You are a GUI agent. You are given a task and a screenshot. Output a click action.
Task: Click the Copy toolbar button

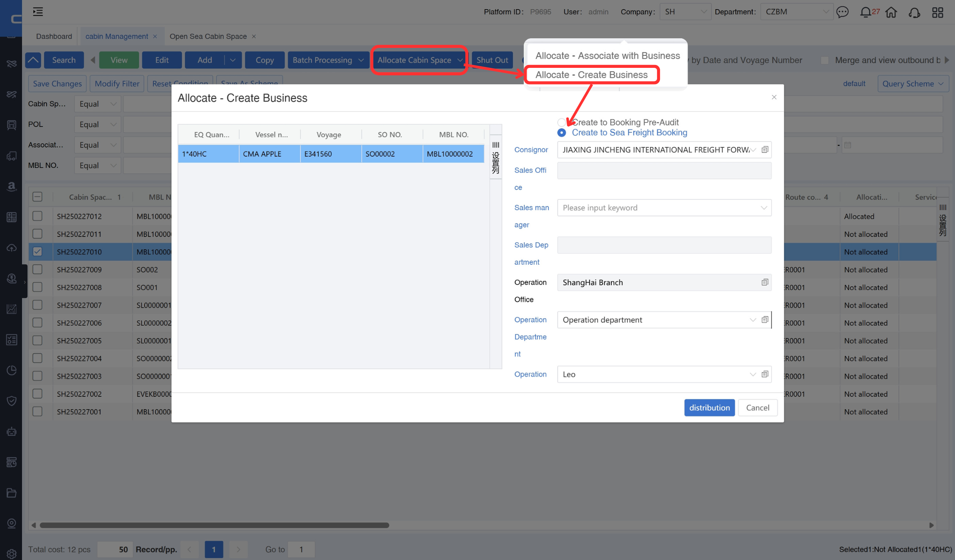pos(265,60)
